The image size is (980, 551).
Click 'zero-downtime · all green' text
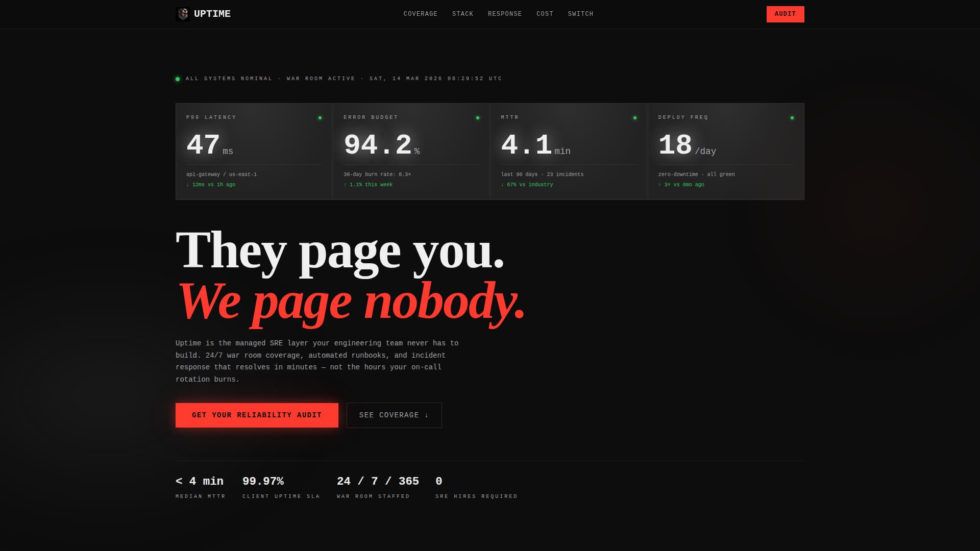697,174
